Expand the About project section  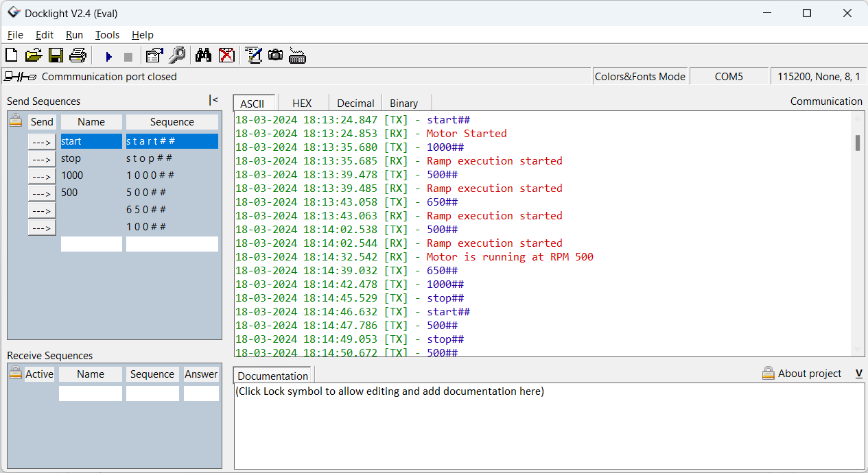point(857,373)
